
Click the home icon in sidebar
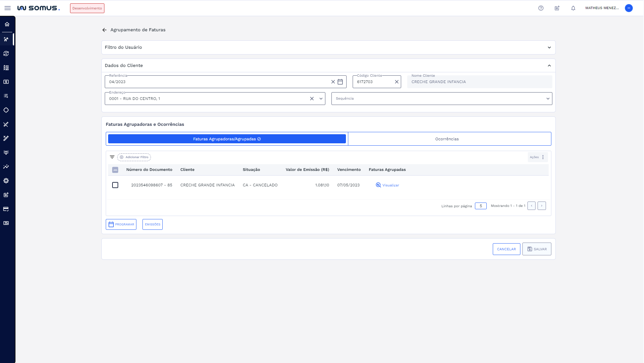[x=7, y=24]
